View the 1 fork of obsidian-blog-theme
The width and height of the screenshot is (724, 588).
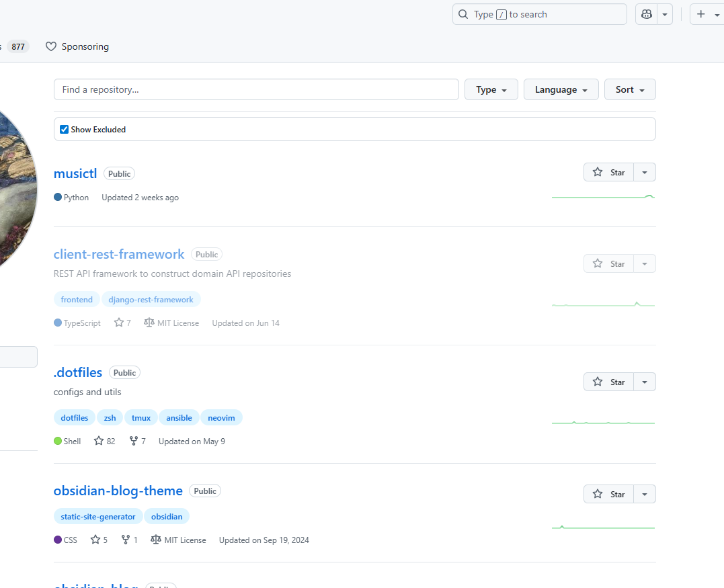129,540
